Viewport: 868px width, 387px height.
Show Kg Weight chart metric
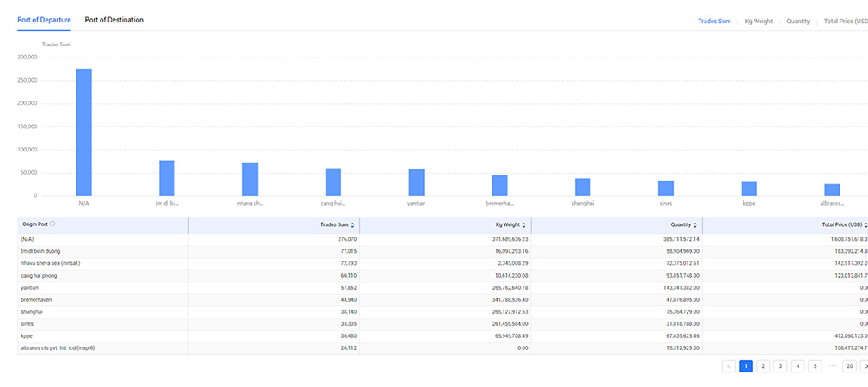(758, 21)
